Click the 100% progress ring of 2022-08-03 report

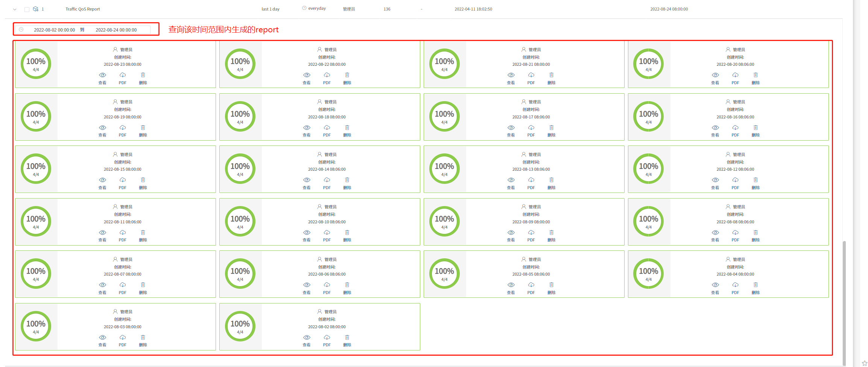[36, 326]
